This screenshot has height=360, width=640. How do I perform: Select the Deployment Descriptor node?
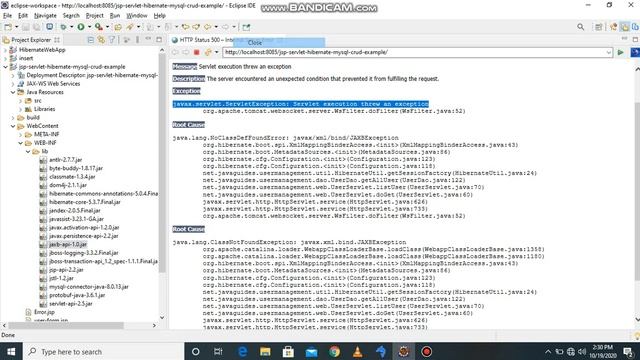coord(92,76)
